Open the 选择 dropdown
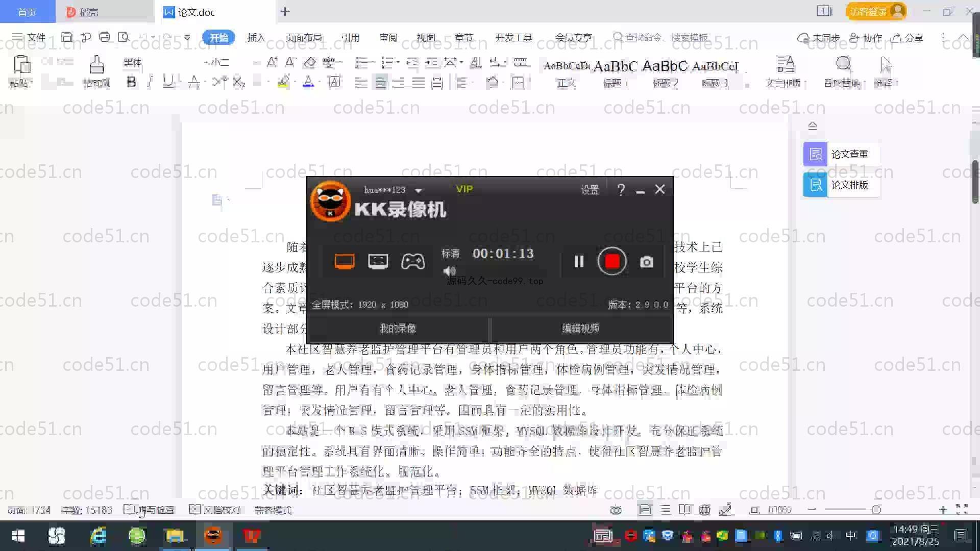Screen dimensions: 980x551 click(x=885, y=71)
